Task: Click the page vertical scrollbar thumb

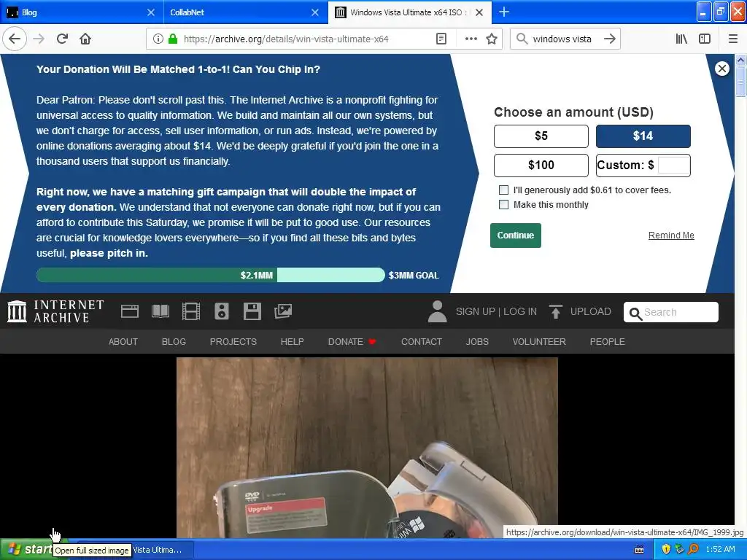Action: 740,81
